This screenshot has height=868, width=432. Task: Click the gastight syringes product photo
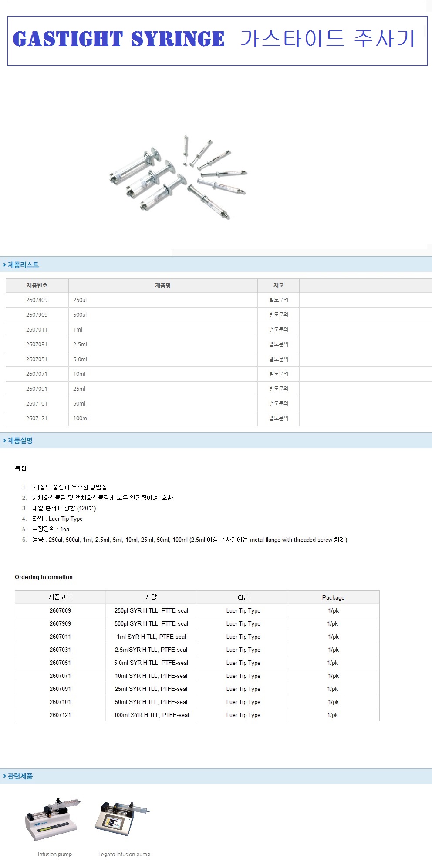[x=178, y=178]
